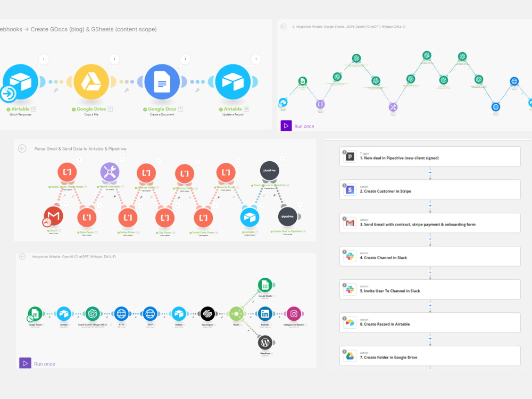Click the wrench between Google Drive and Google Docs
This screenshot has width=532, height=399.
[x=127, y=90]
